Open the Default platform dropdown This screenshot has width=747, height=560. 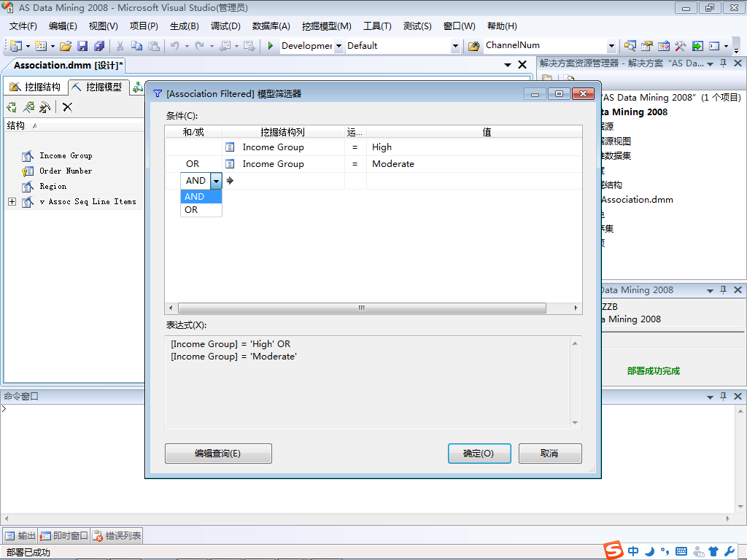(x=455, y=46)
